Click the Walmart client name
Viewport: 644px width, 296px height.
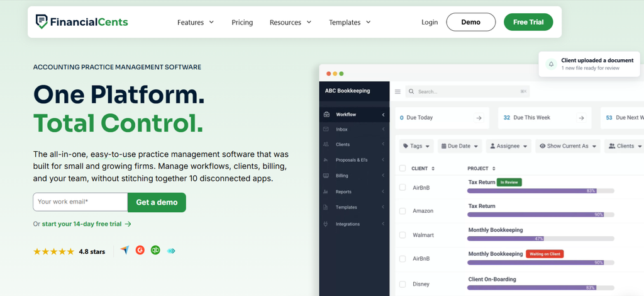pos(423,235)
